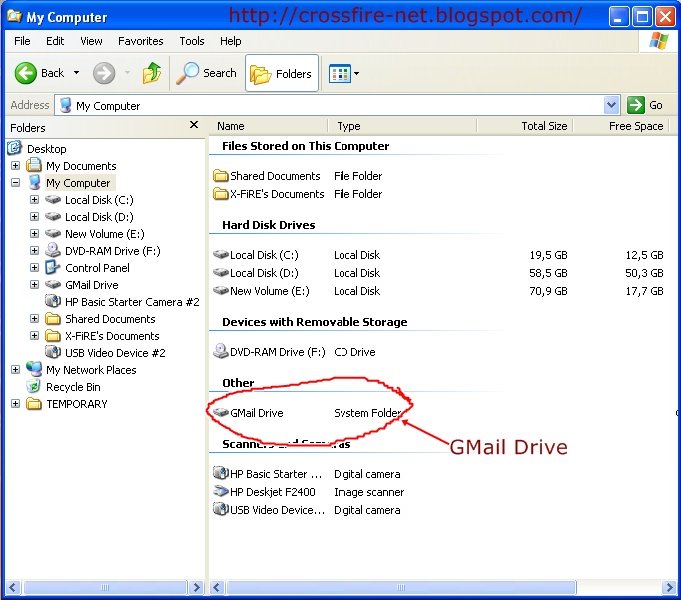
Task: Expand DVD-RAM Drive (F:) tree node
Action: pyautogui.click(x=34, y=250)
